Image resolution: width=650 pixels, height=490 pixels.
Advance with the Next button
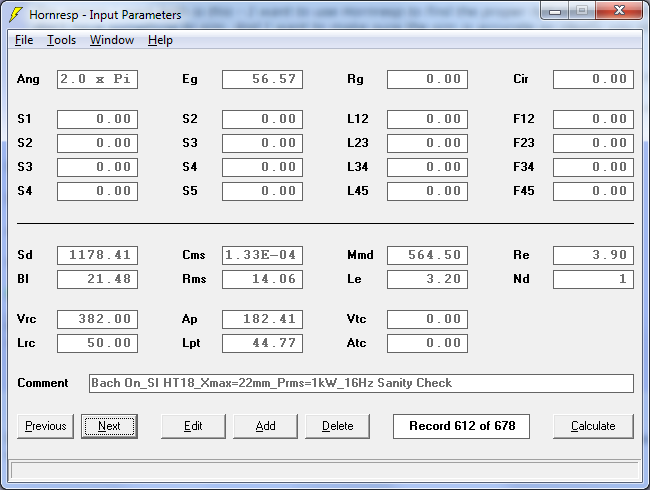pos(109,426)
